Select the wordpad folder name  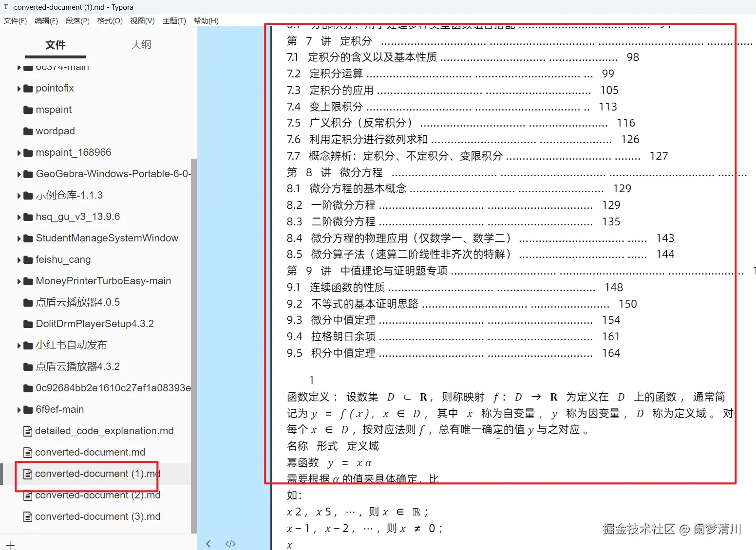pos(56,131)
